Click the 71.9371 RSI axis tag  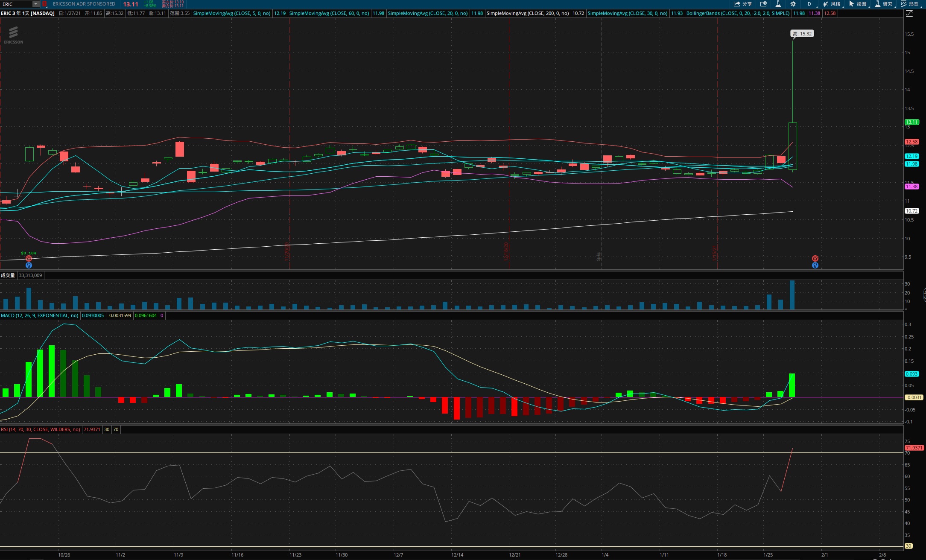914,448
